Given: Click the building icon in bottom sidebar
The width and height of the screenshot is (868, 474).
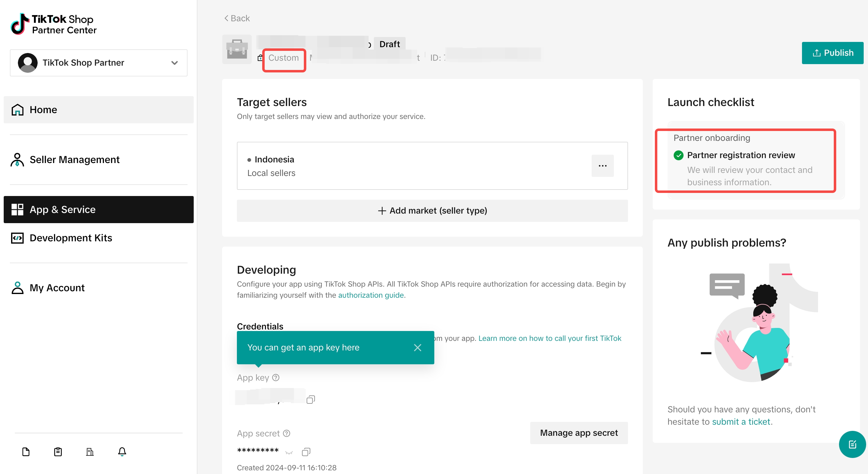Looking at the screenshot, I should (x=90, y=452).
